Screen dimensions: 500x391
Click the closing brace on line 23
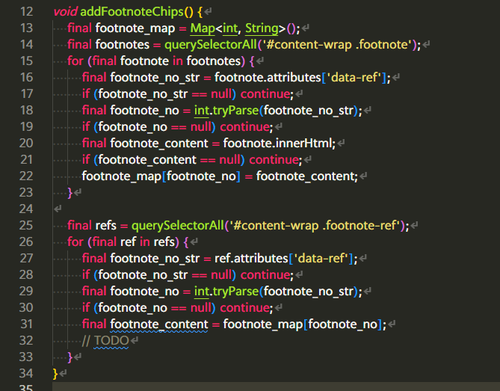70,193
